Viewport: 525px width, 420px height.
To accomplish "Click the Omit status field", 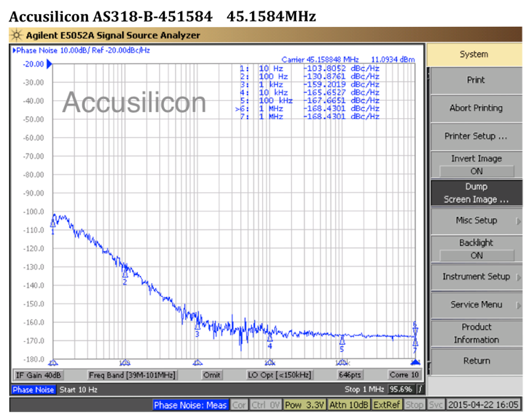I will (x=212, y=375).
